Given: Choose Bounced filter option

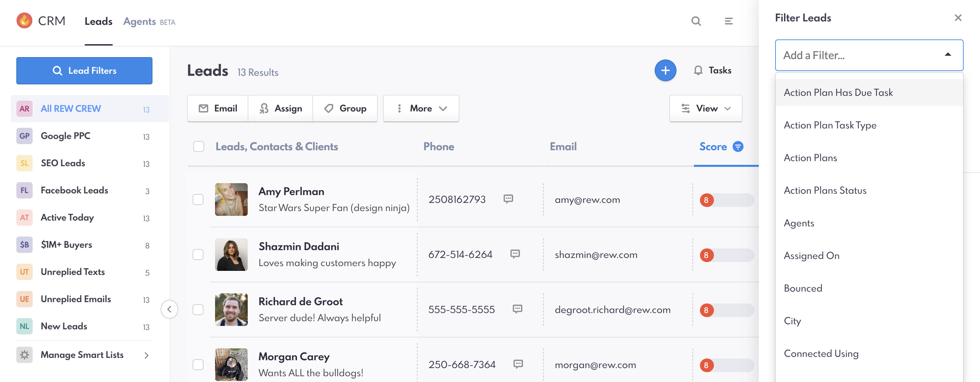Looking at the screenshot, I should coord(869,289).
